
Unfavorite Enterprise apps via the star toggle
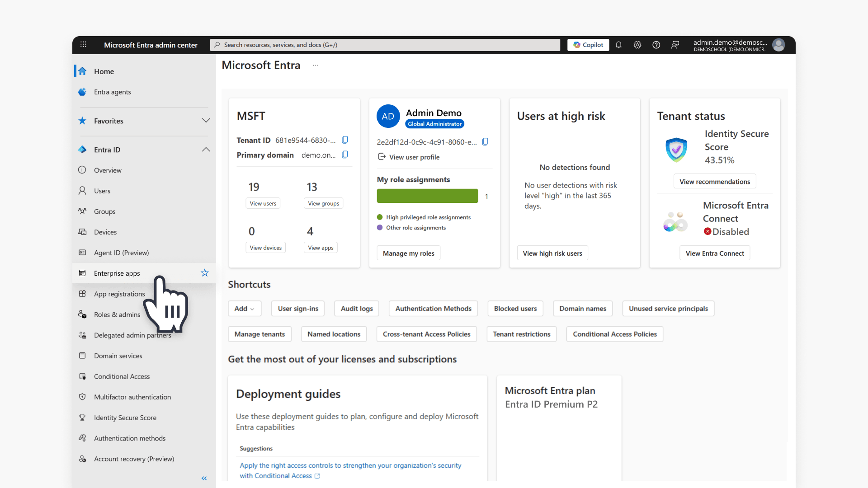click(204, 273)
